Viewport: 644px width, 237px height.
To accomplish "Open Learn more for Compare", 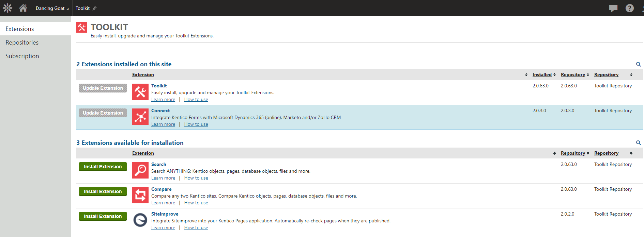I will click(163, 203).
